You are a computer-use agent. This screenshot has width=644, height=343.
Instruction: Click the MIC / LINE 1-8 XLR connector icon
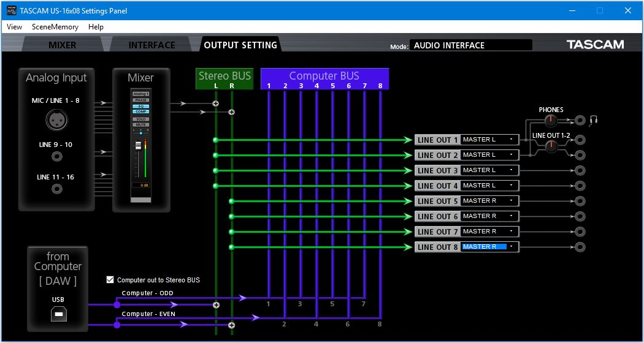[x=56, y=120]
